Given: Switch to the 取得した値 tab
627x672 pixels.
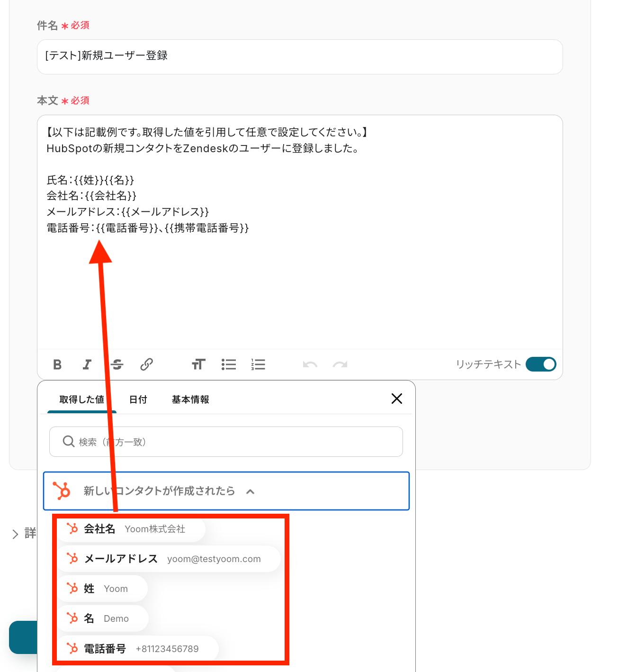Looking at the screenshot, I should (x=81, y=400).
